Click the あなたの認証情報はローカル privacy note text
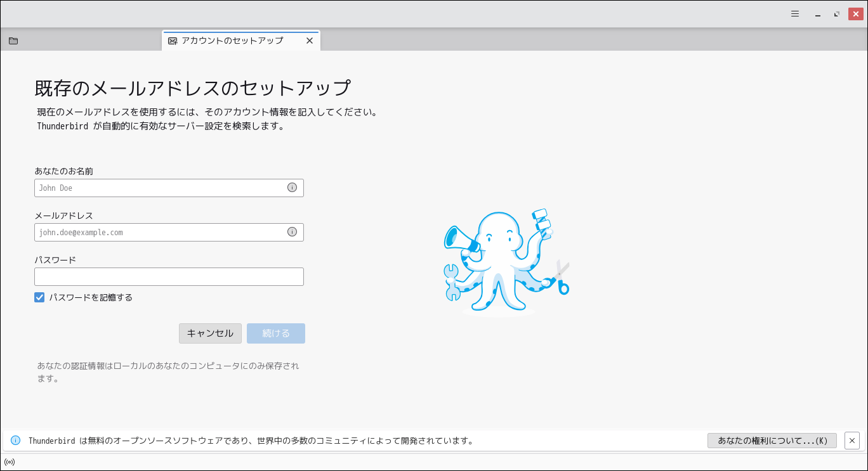868x471 pixels. [x=168, y=372]
